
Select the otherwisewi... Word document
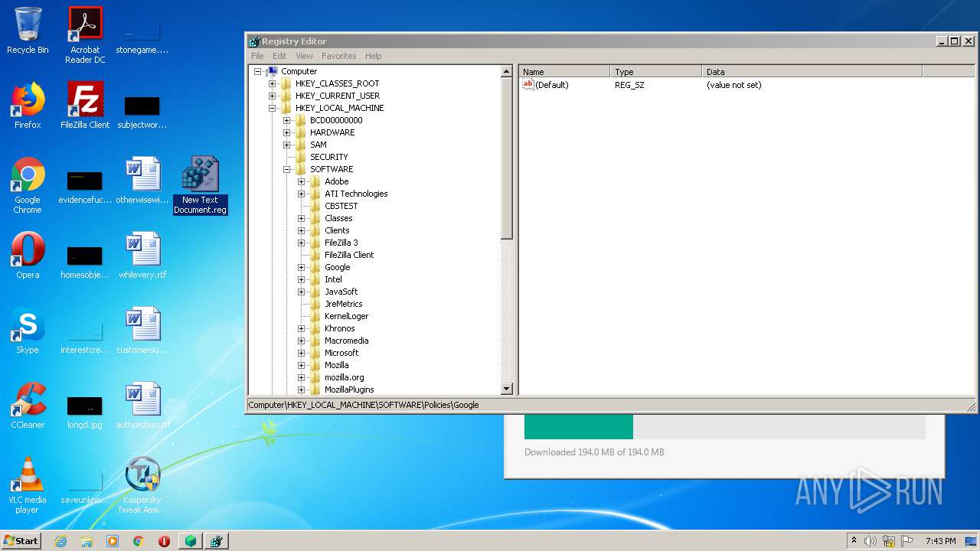(142, 181)
